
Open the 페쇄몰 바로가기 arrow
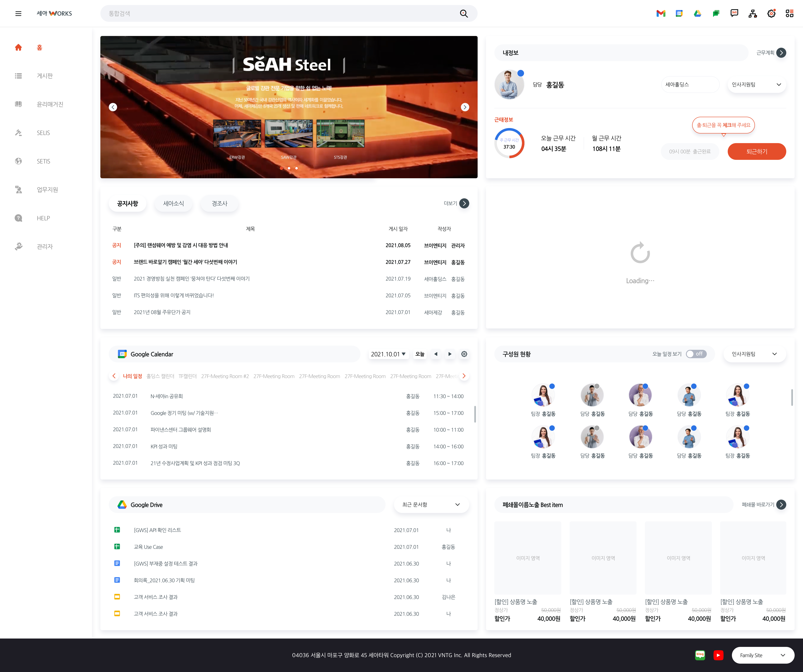pos(781,505)
